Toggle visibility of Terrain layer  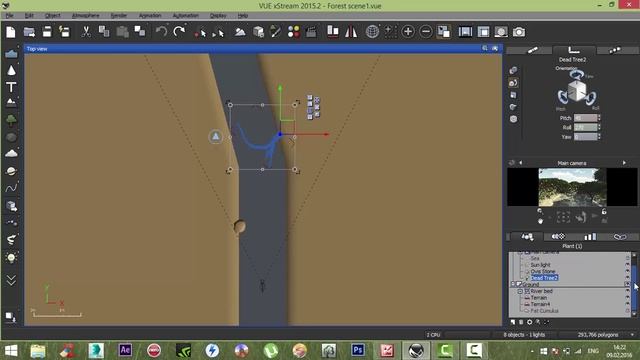[627, 298]
